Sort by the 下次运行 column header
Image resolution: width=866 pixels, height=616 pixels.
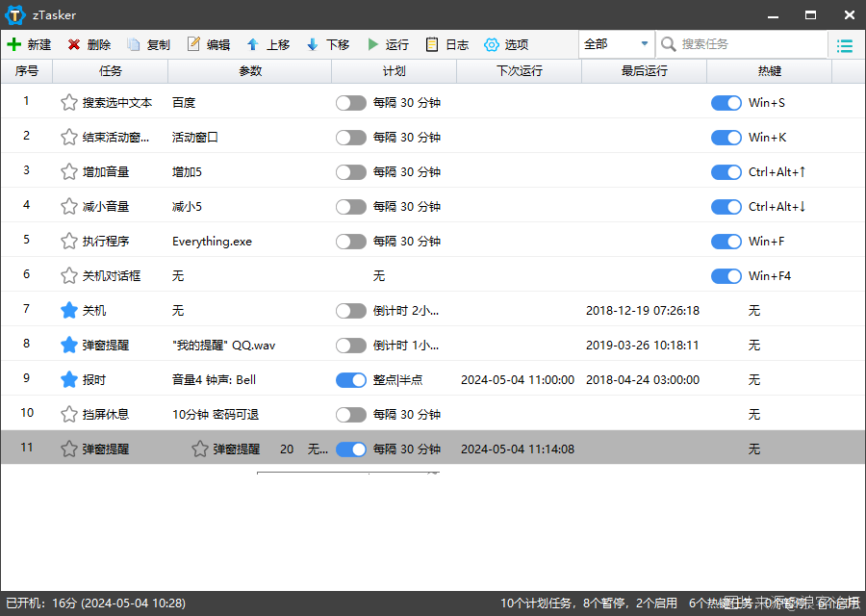[520, 71]
